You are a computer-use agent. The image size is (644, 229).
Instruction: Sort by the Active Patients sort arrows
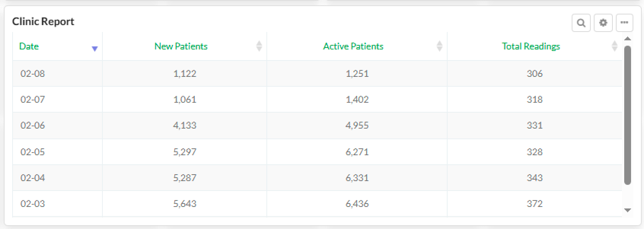click(440, 46)
